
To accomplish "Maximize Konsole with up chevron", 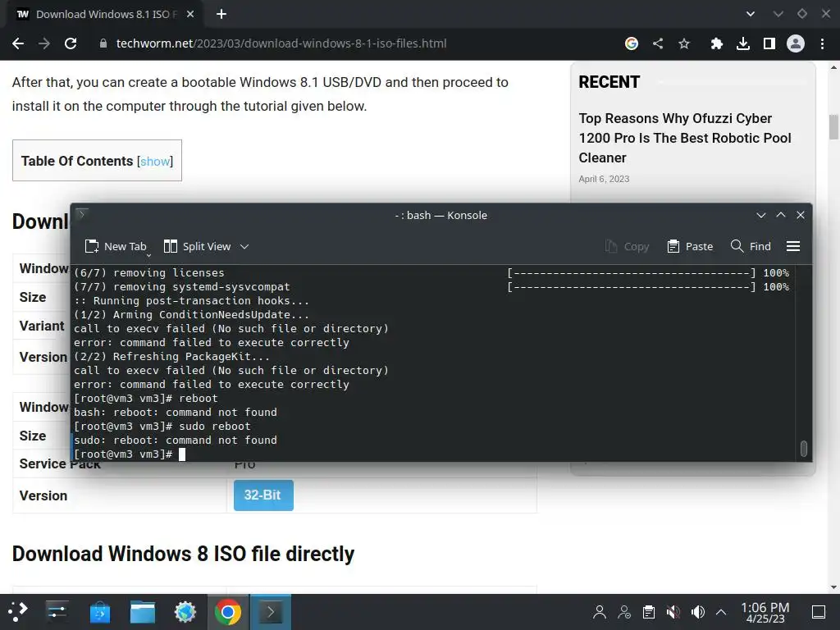I will pos(781,215).
